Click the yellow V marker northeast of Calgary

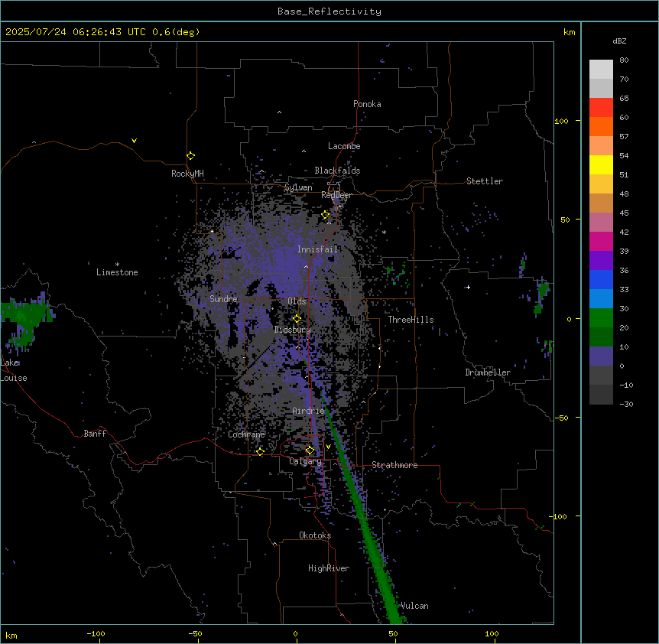[x=328, y=447]
